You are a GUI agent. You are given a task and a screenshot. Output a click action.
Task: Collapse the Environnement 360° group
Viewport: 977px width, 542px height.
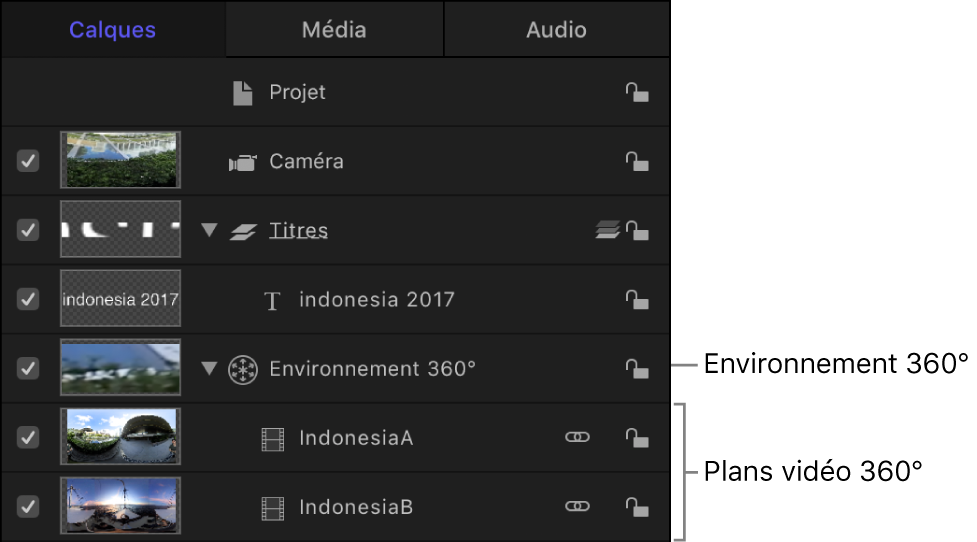pos(208,368)
